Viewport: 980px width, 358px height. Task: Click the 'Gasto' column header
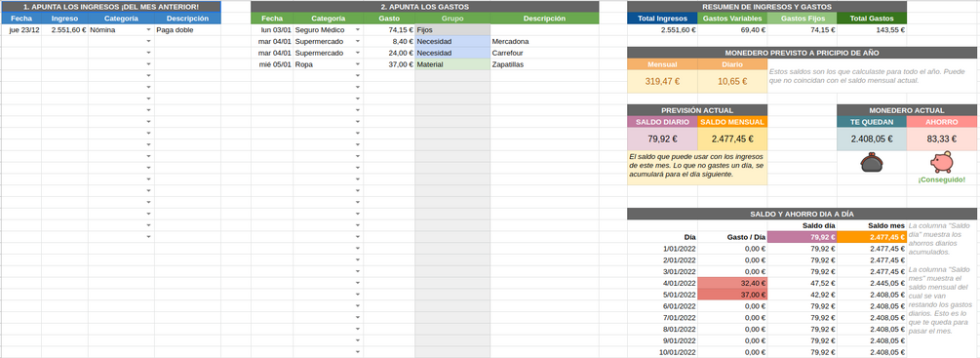[x=389, y=19]
